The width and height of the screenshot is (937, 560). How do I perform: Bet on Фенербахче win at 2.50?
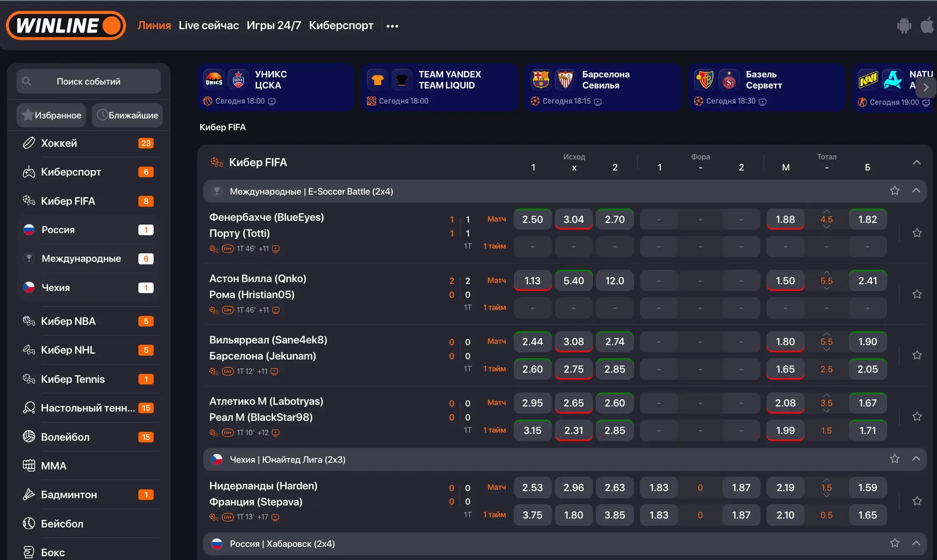pyautogui.click(x=532, y=220)
